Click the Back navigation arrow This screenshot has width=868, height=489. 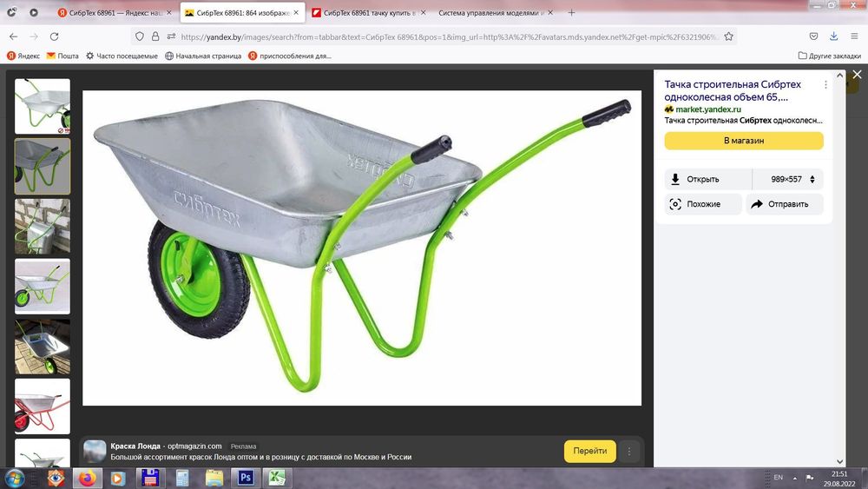pos(13,36)
